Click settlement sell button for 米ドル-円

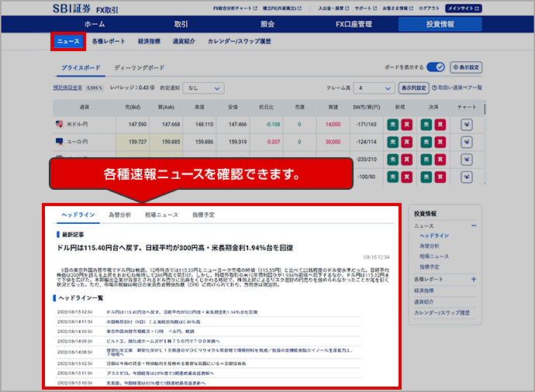click(426, 125)
